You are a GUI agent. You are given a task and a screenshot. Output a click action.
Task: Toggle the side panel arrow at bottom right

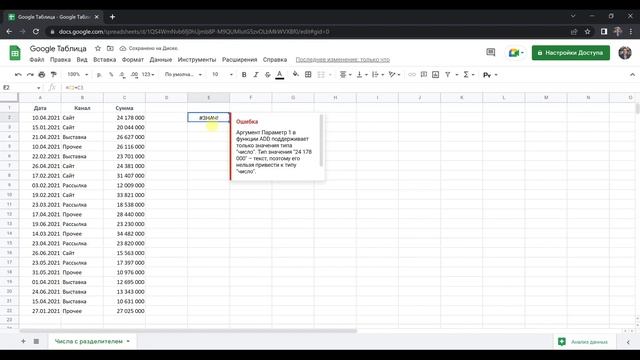628,342
